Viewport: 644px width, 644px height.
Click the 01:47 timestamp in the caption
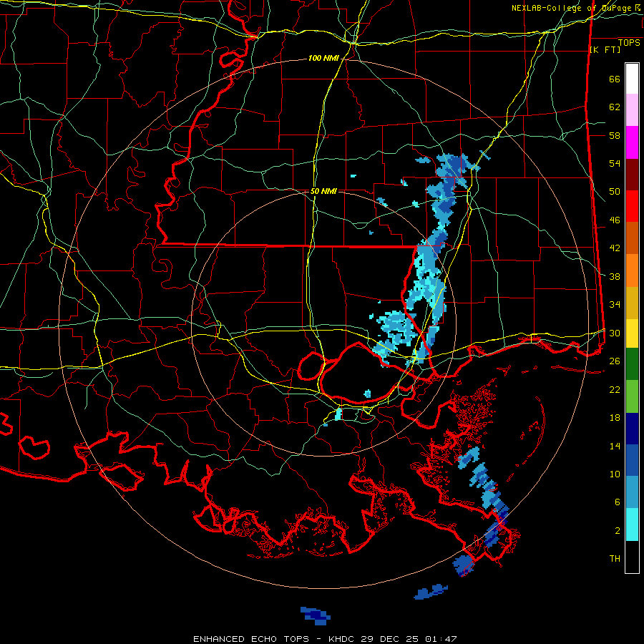(x=441, y=639)
